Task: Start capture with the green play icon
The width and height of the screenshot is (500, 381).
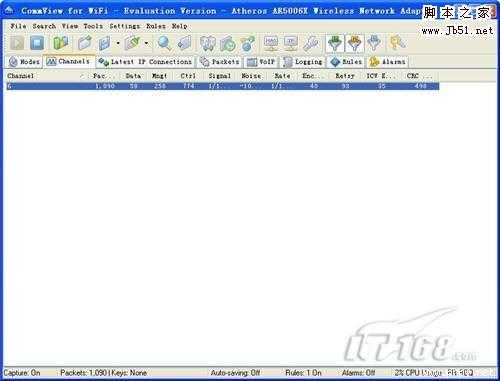Action: click(17, 43)
